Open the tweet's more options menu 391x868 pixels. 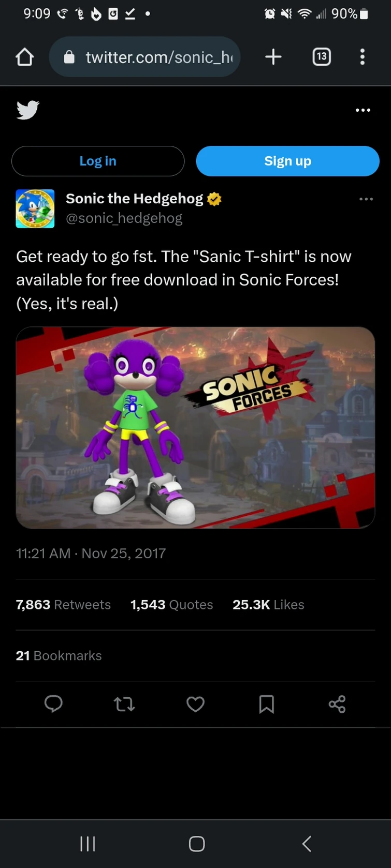(366, 199)
